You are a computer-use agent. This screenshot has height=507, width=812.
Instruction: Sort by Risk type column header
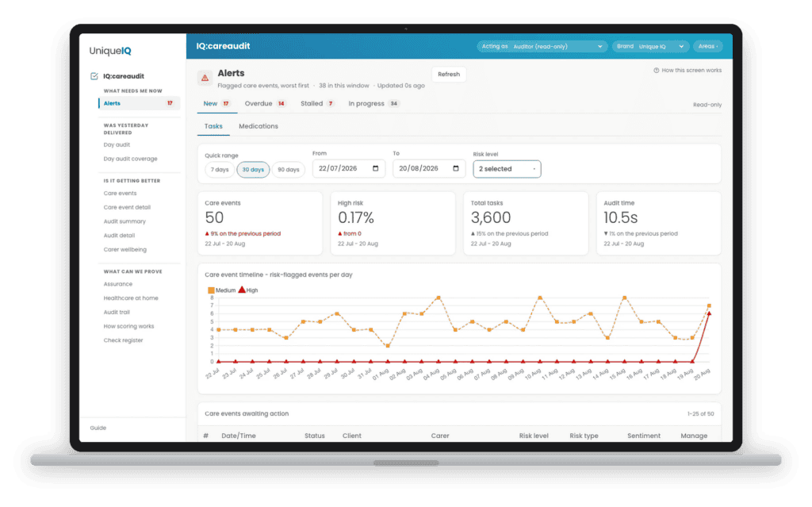tap(584, 436)
